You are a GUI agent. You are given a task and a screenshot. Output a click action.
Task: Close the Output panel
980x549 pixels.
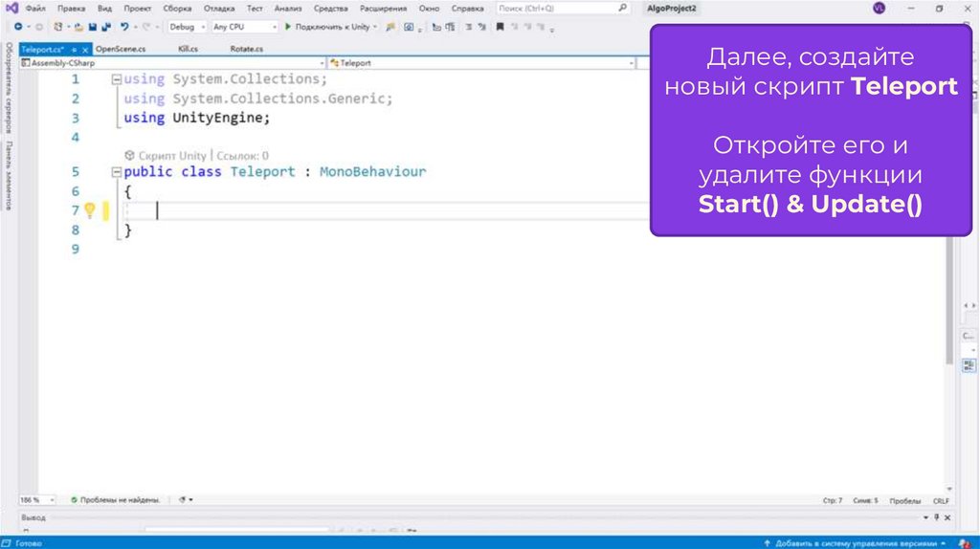947,517
